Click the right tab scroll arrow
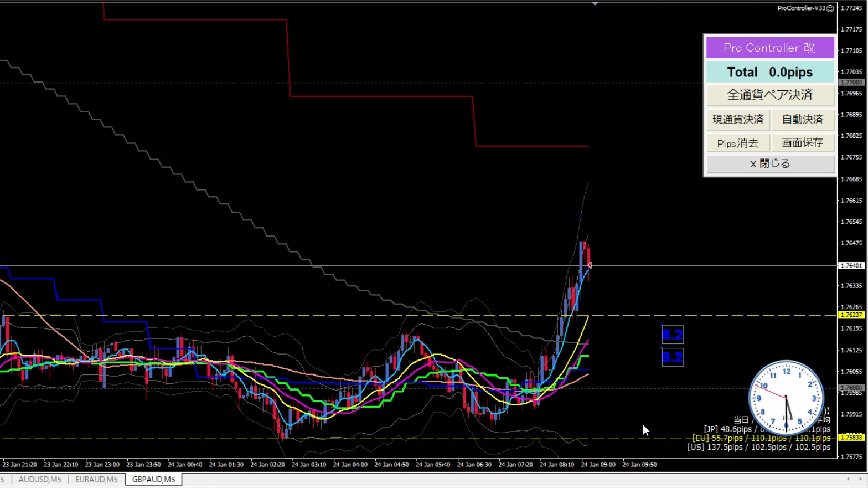868x488 pixels. [x=860, y=479]
